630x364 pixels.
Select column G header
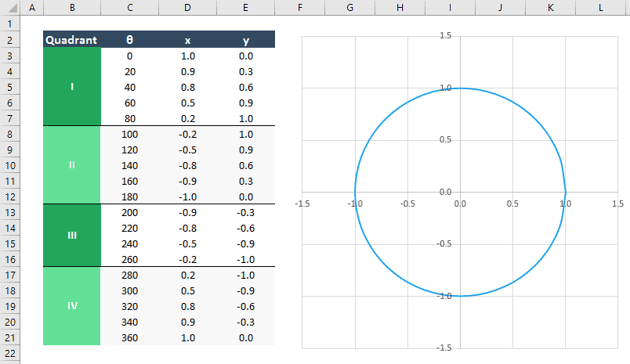pos(350,8)
